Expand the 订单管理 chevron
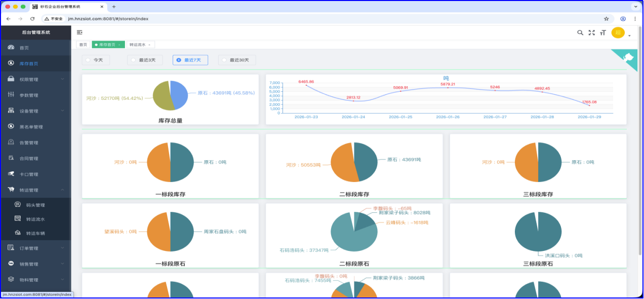644x299 pixels. [x=62, y=248]
